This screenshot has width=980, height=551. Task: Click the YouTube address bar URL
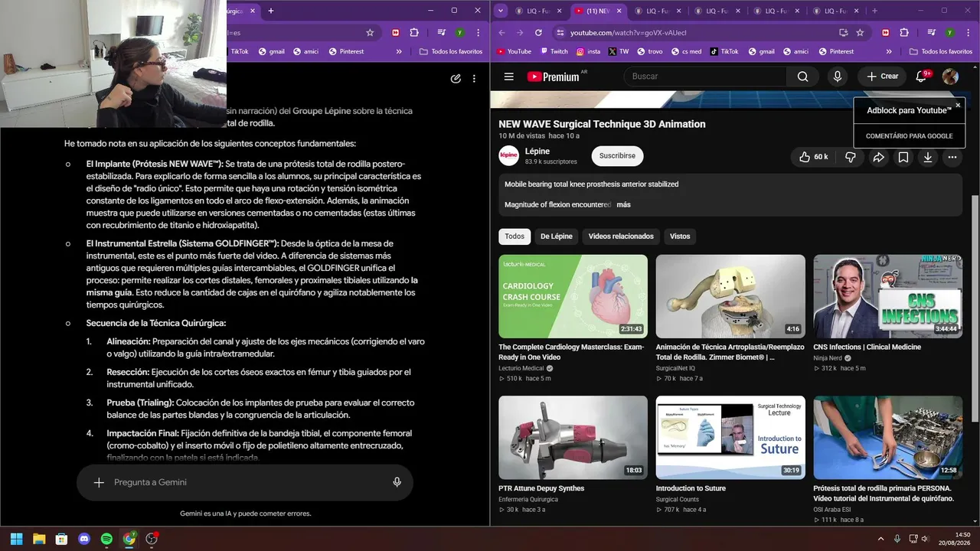point(628,33)
